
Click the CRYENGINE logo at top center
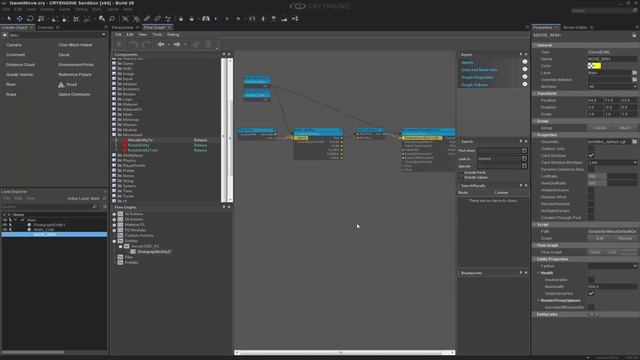coord(320,6)
